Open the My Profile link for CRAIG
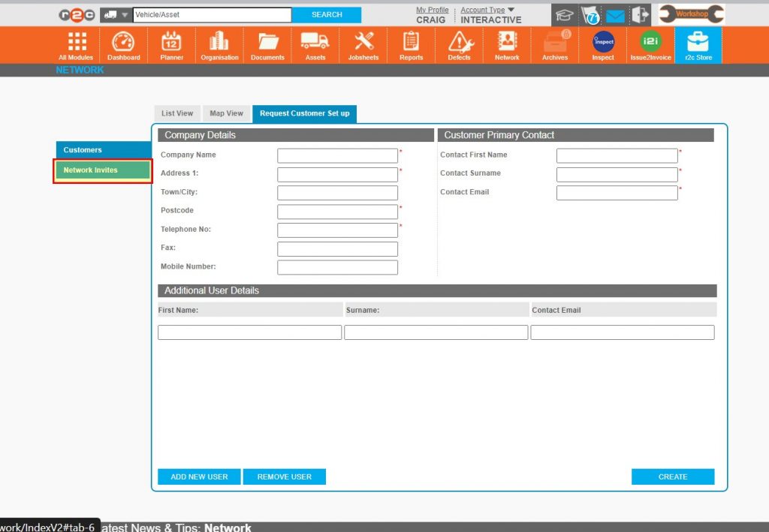769x532 pixels. 432,10
